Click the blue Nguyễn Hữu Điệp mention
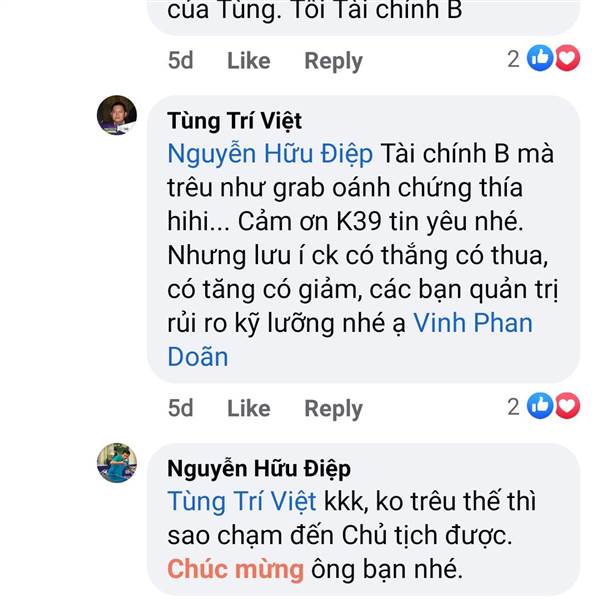 click(270, 154)
